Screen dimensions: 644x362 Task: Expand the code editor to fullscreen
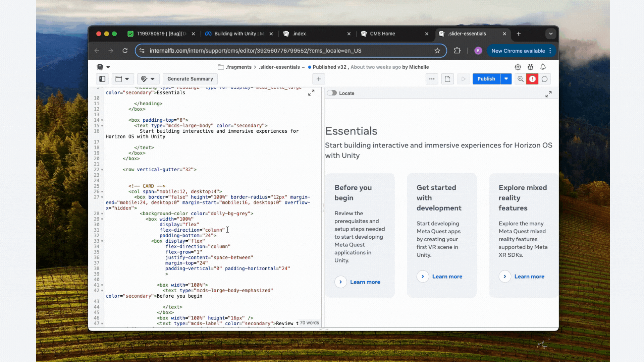pos(311,93)
